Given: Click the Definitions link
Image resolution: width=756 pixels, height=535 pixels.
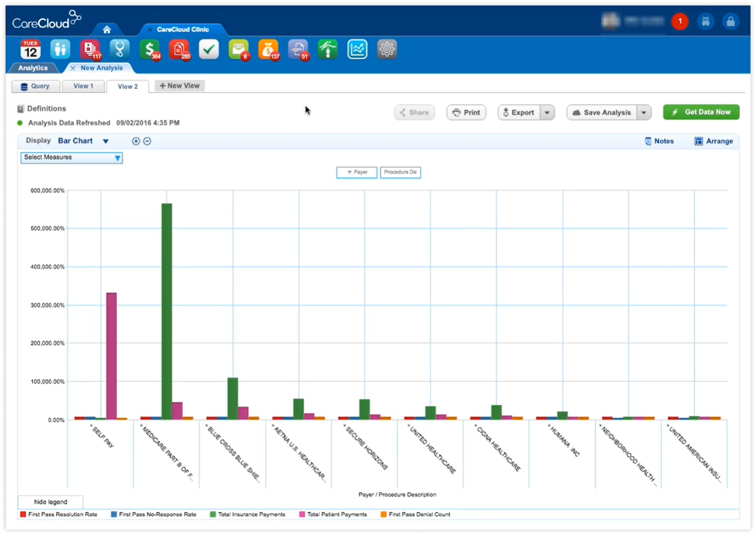Looking at the screenshot, I should [x=46, y=109].
